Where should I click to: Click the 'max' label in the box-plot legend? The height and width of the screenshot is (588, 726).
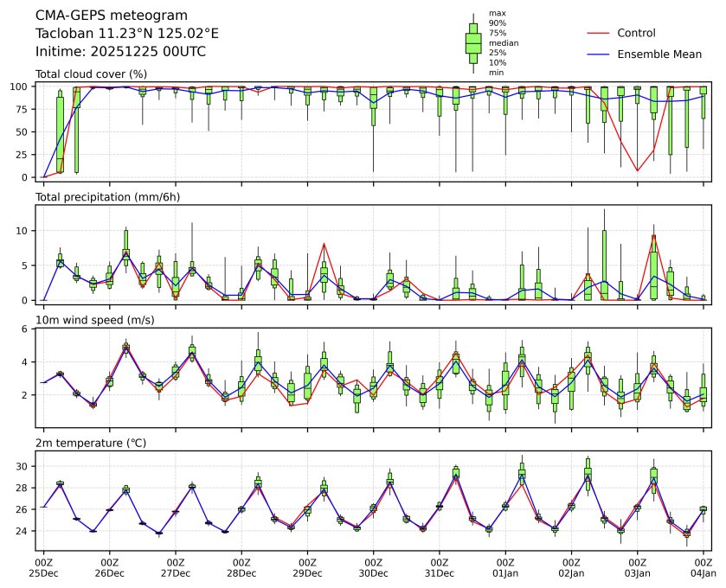(497, 13)
